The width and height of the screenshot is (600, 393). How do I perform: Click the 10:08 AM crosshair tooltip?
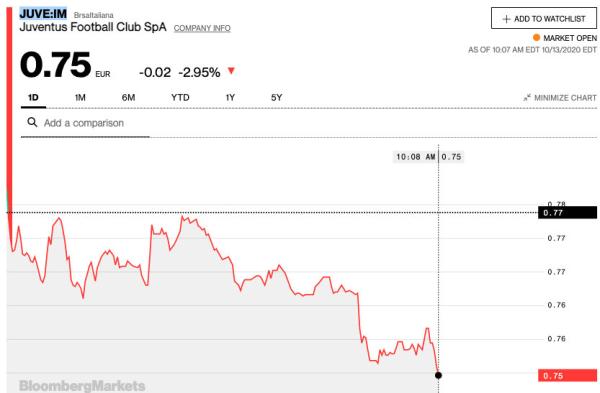point(428,157)
